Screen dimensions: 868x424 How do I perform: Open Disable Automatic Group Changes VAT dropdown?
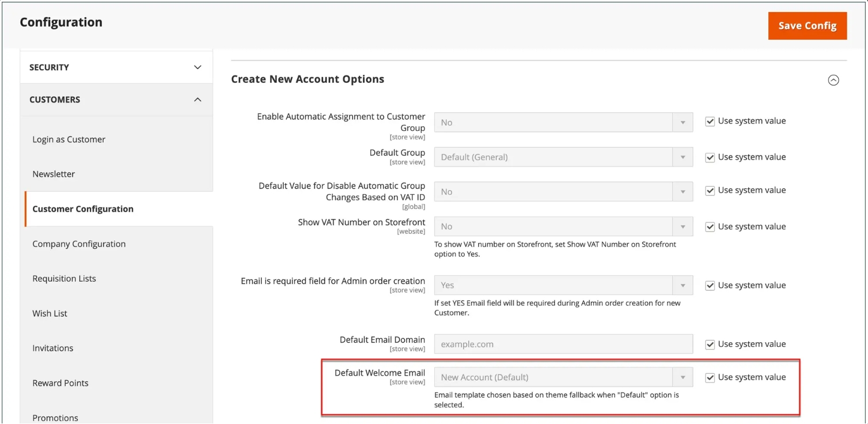(x=563, y=192)
